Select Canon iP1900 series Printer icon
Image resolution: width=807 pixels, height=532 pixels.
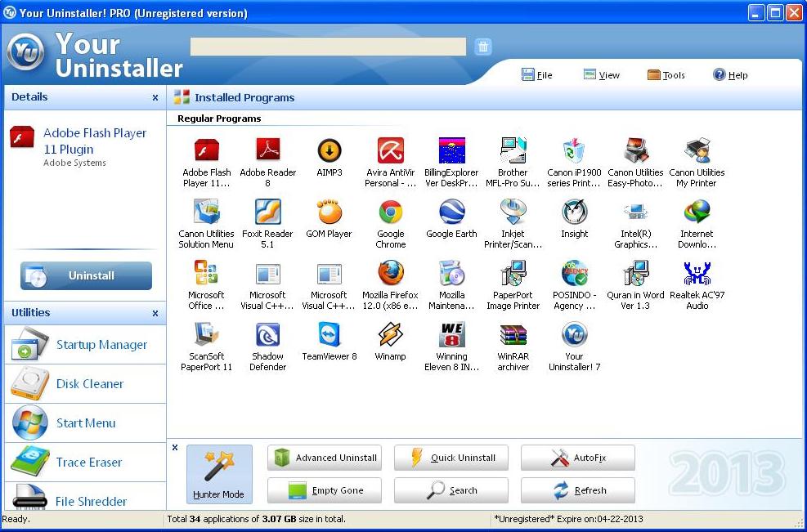pyautogui.click(x=574, y=150)
